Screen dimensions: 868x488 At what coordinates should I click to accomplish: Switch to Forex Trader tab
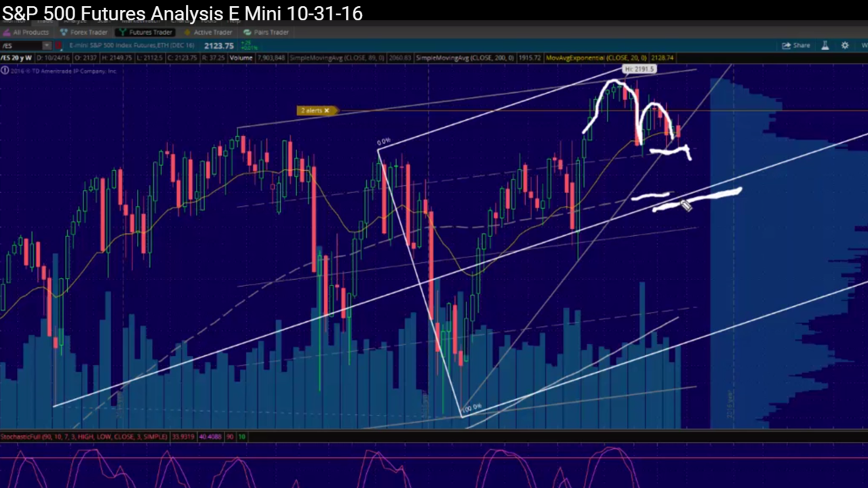(x=83, y=32)
